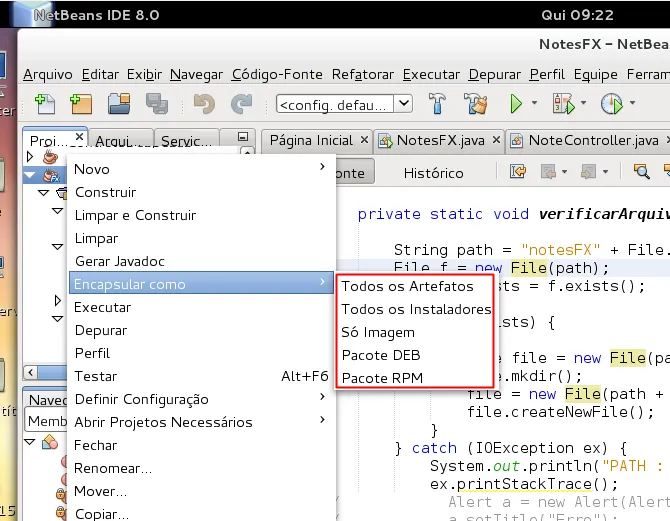Click the editor search magnifier icon
The height and width of the screenshot is (521, 670).
pyautogui.click(x=641, y=172)
